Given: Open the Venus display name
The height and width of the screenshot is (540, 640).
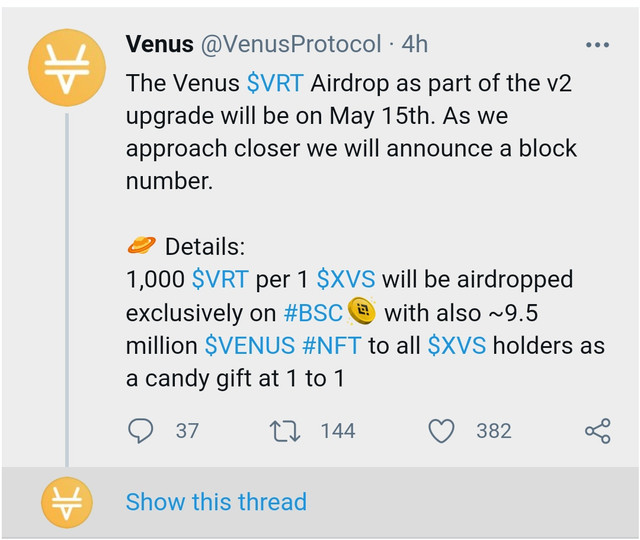Looking at the screenshot, I should point(160,44).
